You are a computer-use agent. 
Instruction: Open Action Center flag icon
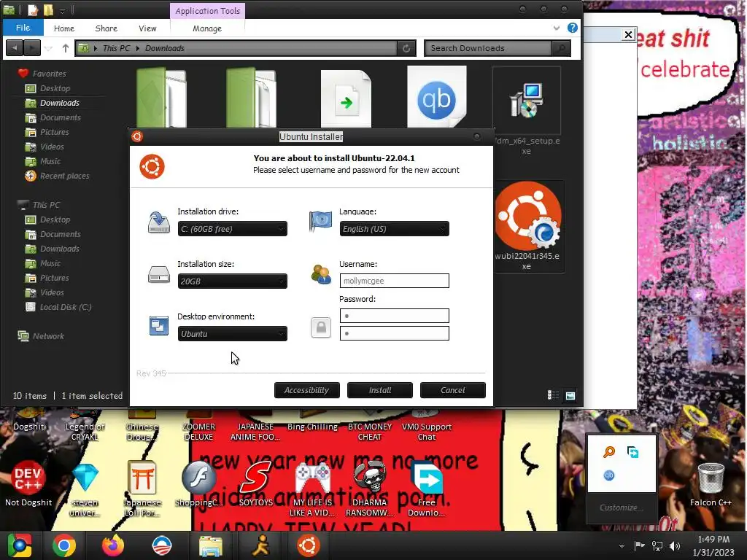[x=639, y=545]
